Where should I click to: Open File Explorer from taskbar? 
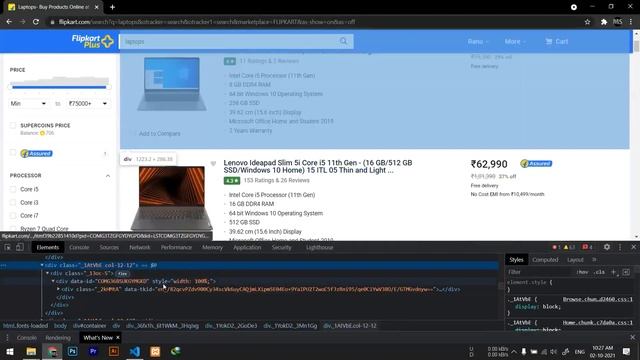pos(31,351)
